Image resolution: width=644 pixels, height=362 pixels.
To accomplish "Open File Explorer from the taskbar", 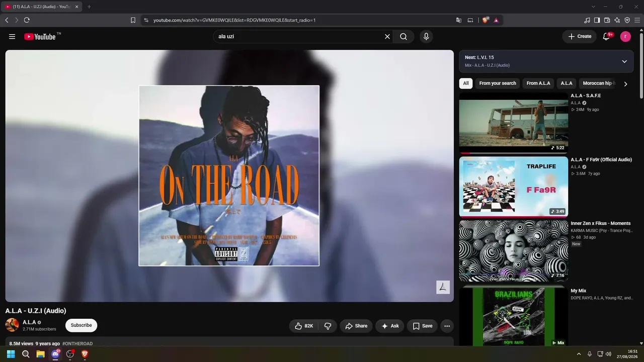I will coord(40,354).
